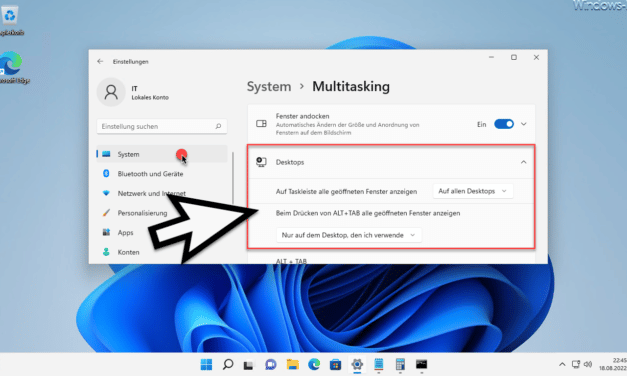Viewport: 627px width, 376px height.
Task: Open the IT Lokales Konto profile avatar
Action: pyautogui.click(x=111, y=92)
